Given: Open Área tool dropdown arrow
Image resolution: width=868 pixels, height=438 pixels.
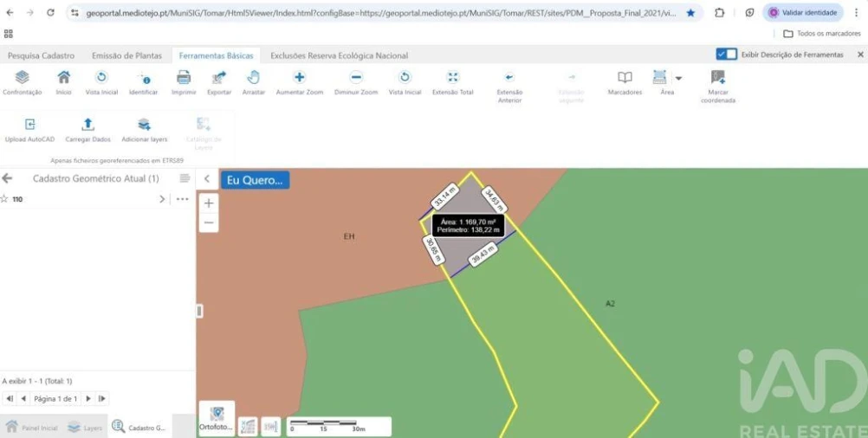Looking at the screenshot, I should point(678,79).
